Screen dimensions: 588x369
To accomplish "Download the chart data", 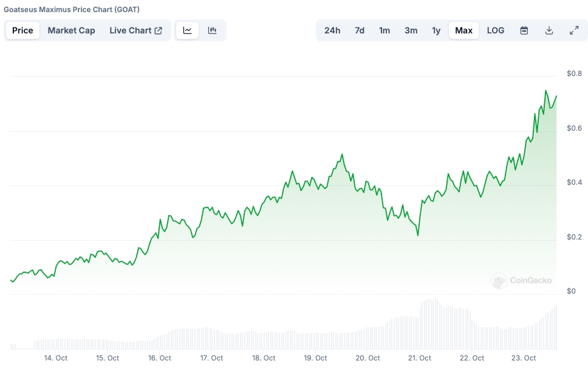I will [x=549, y=30].
